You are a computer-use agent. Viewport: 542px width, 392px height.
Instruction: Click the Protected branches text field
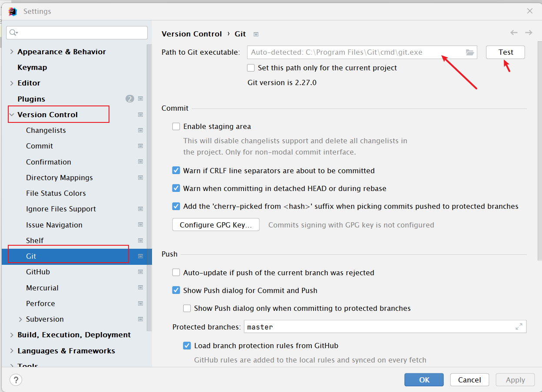coord(385,326)
